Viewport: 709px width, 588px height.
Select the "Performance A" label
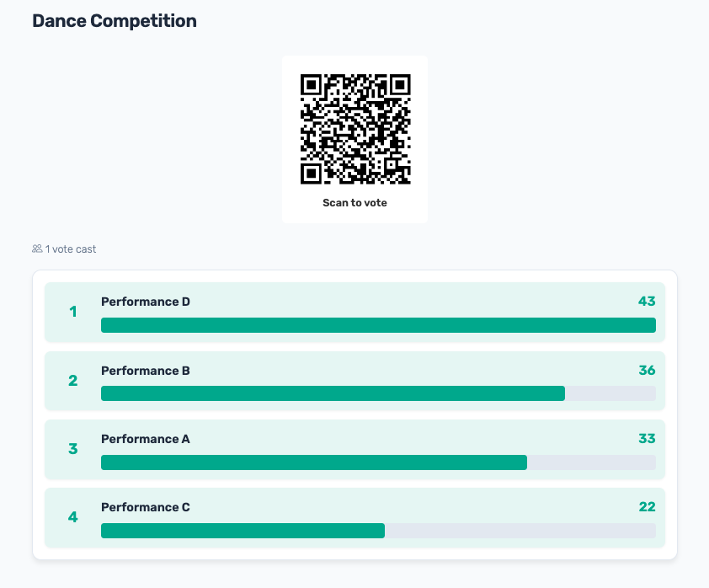pos(146,439)
